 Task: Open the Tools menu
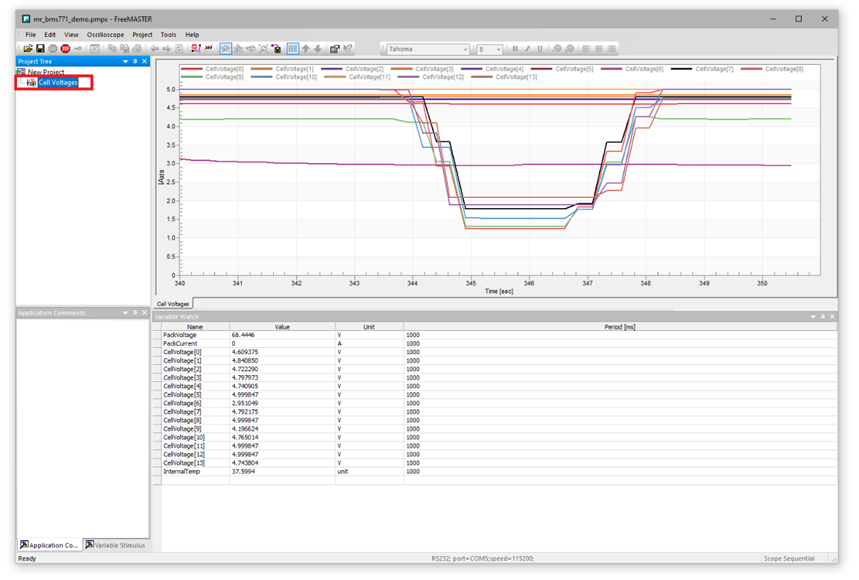pyautogui.click(x=168, y=35)
